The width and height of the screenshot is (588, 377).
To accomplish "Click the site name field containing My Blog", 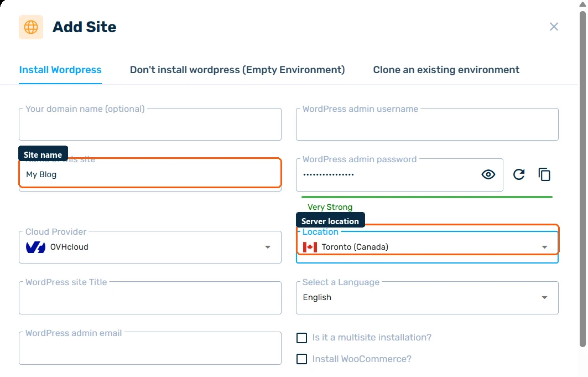I will click(150, 175).
